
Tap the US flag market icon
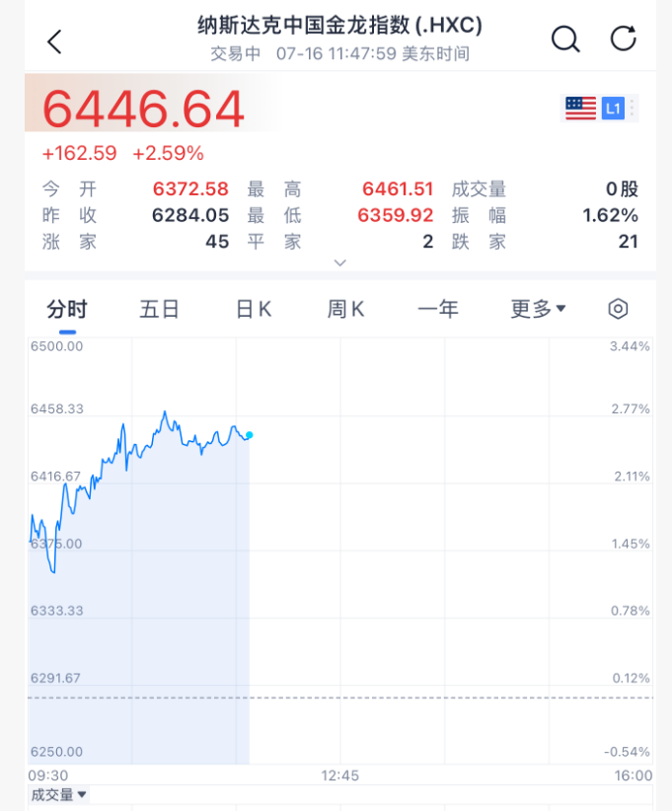(x=580, y=109)
